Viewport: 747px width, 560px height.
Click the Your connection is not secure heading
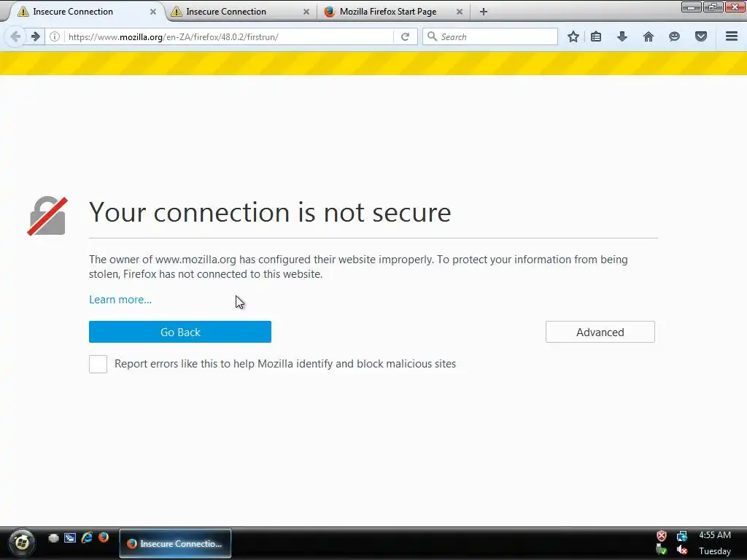point(270,212)
